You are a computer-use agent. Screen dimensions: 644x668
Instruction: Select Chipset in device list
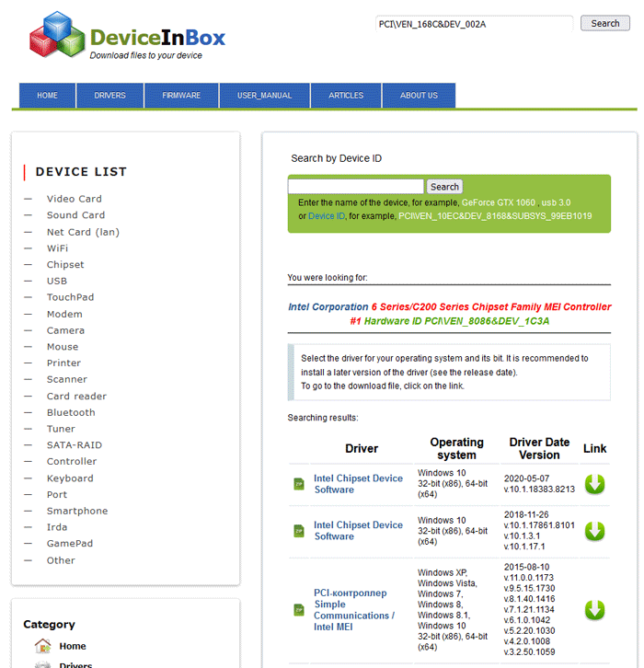click(65, 265)
